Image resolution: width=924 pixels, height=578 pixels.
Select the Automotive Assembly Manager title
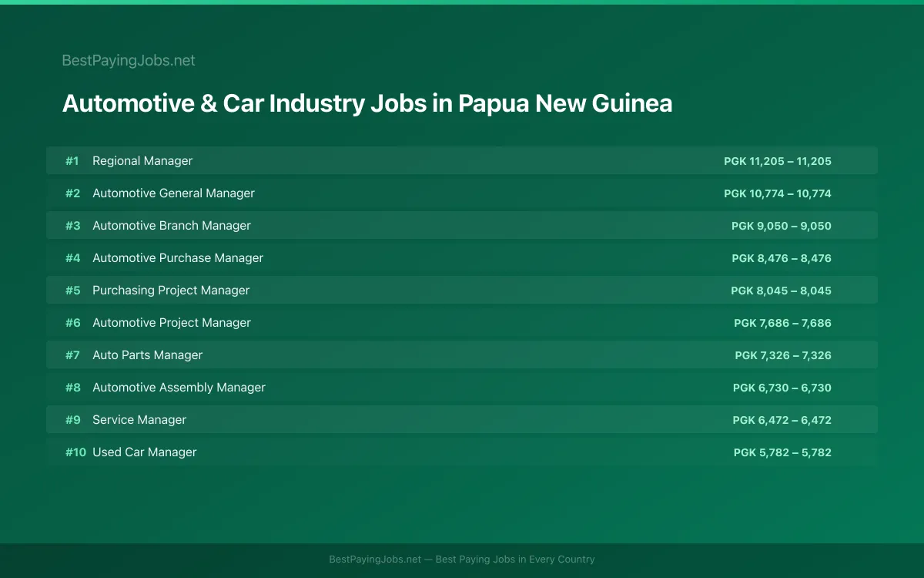[x=179, y=388]
